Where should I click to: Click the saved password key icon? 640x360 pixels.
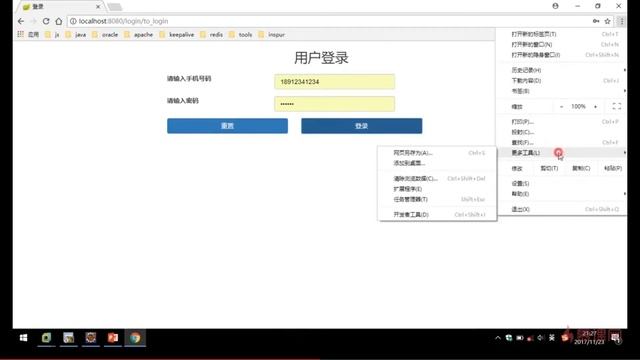click(x=596, y=21)
